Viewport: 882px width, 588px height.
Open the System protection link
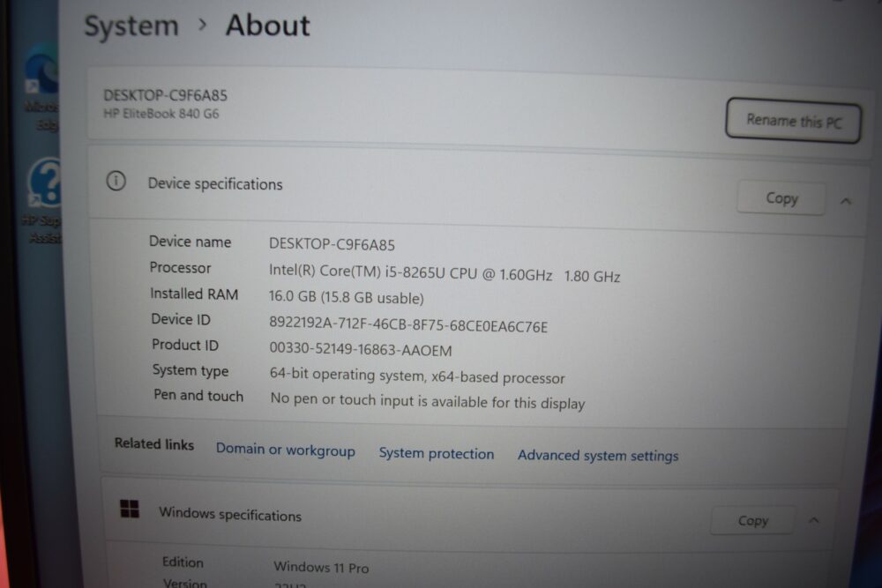pos(437,453)
